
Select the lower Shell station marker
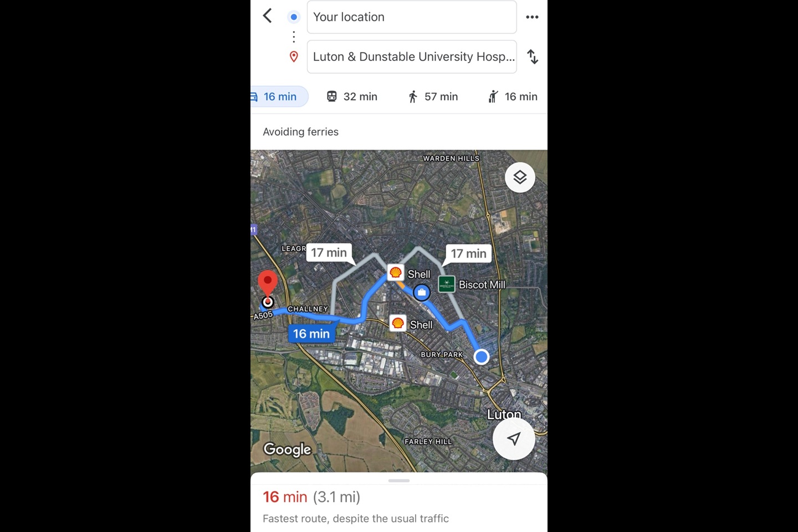point(398,323)
